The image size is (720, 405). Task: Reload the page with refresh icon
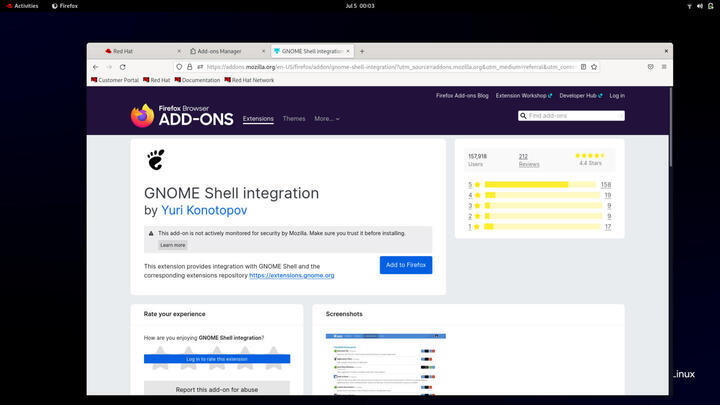(123, 67)
